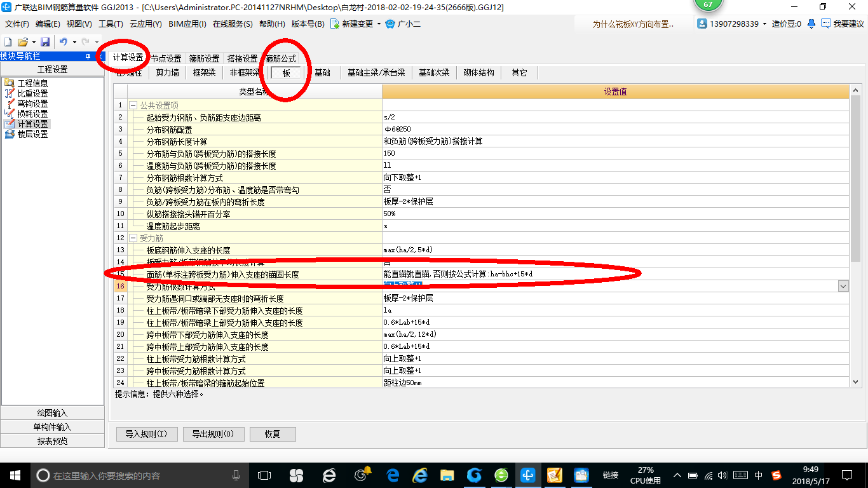Open the BIM应用(I) menu
The width and height of the screenshot is (868, 488).
[187, 24]
